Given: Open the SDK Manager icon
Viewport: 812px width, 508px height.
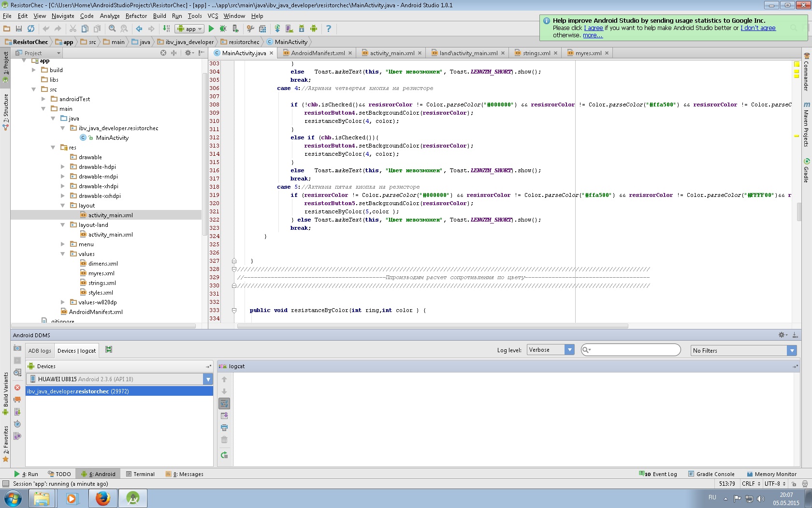Looking at the screenshot, I should click(x=302, y=29).
